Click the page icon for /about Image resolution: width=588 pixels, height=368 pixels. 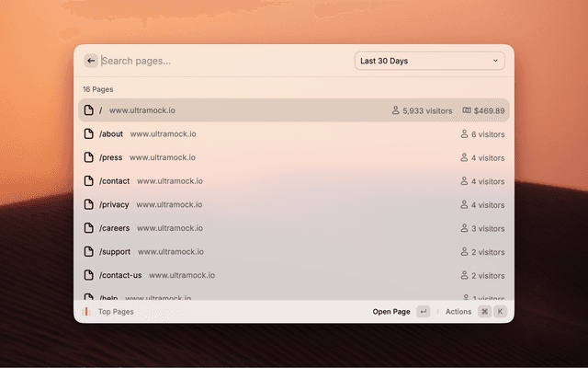[x=89, y=134]
